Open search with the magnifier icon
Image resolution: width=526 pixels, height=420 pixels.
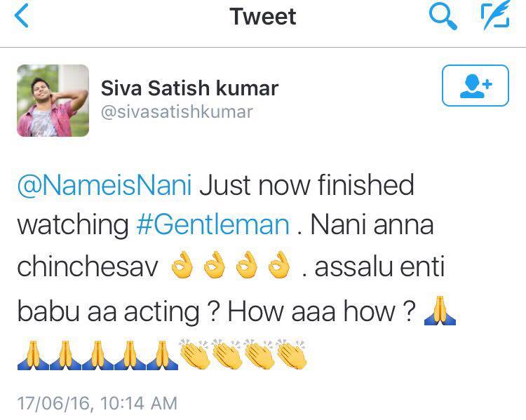(442, 17)
